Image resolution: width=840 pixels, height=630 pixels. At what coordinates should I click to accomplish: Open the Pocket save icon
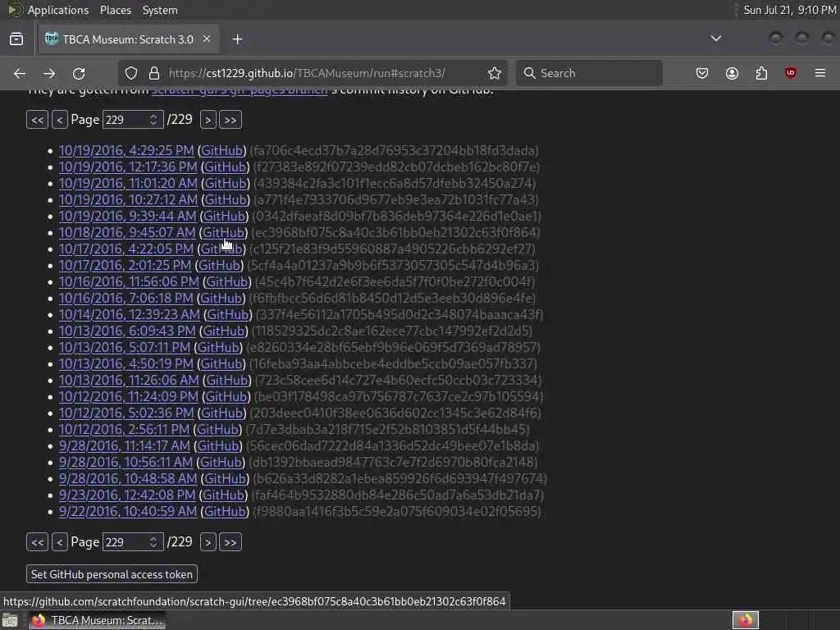(702, 73)
